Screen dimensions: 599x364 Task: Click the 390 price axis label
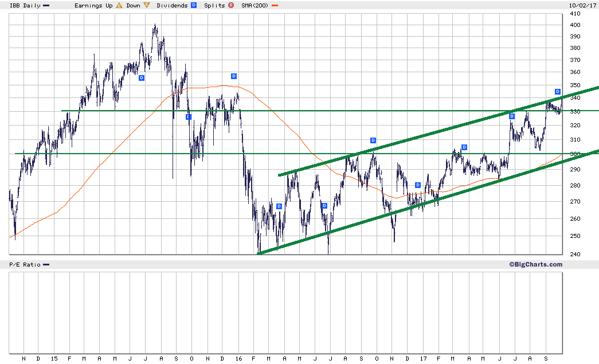pos(575,36)
